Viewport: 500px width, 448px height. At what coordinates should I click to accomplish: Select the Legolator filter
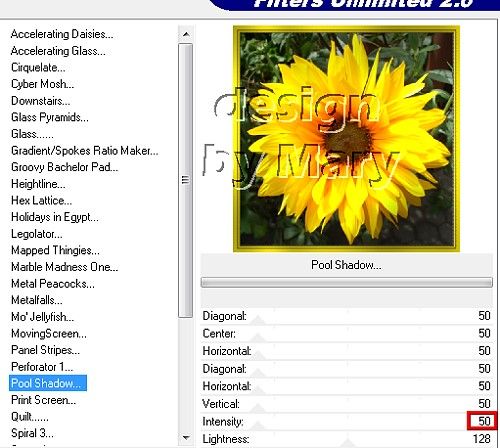[x=37, y=234]
